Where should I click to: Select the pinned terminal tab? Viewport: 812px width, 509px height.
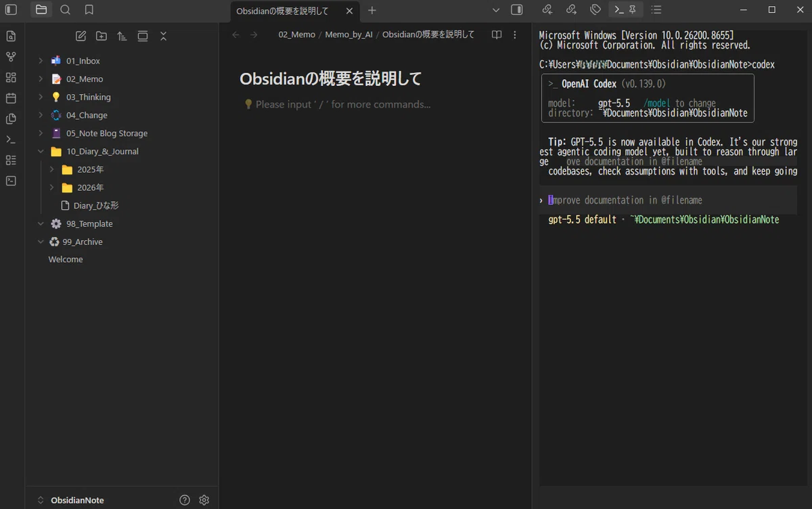[x=625, y=9]
